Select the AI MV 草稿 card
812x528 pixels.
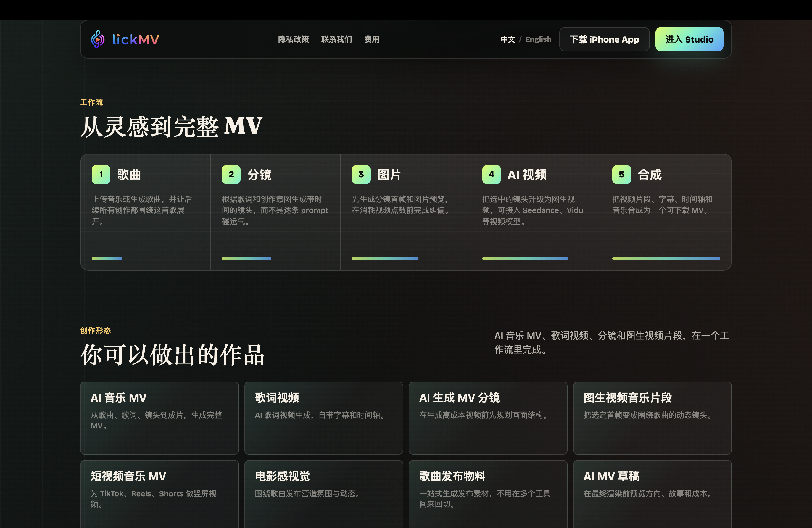point(652,494)
